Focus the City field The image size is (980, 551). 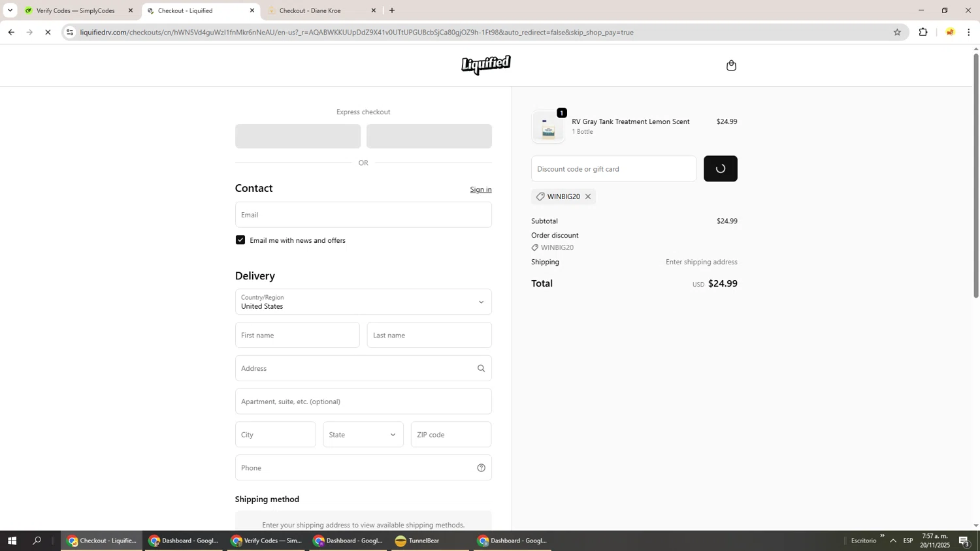(276, 435)
